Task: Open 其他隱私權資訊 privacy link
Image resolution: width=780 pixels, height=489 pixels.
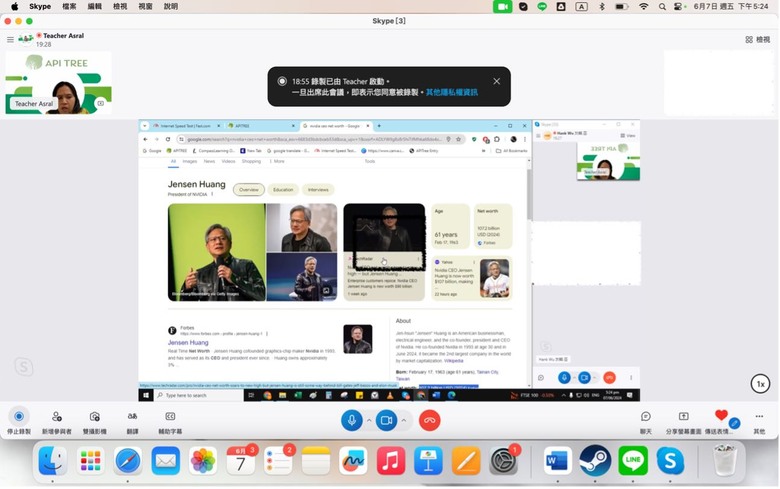Action: coord(452,92)
